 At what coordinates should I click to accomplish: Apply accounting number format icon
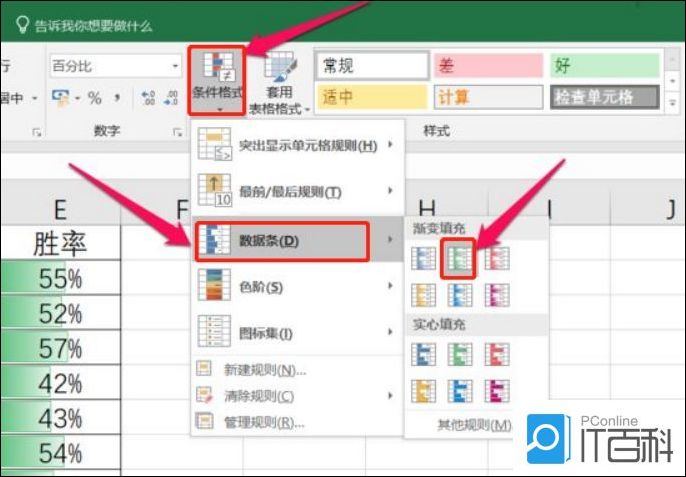60,98
